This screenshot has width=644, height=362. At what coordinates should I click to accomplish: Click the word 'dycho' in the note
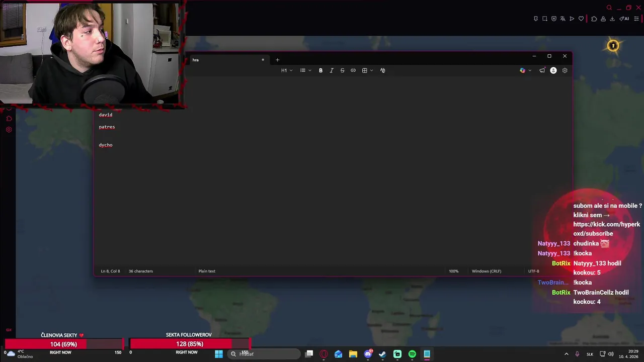(x=106, y=145)
